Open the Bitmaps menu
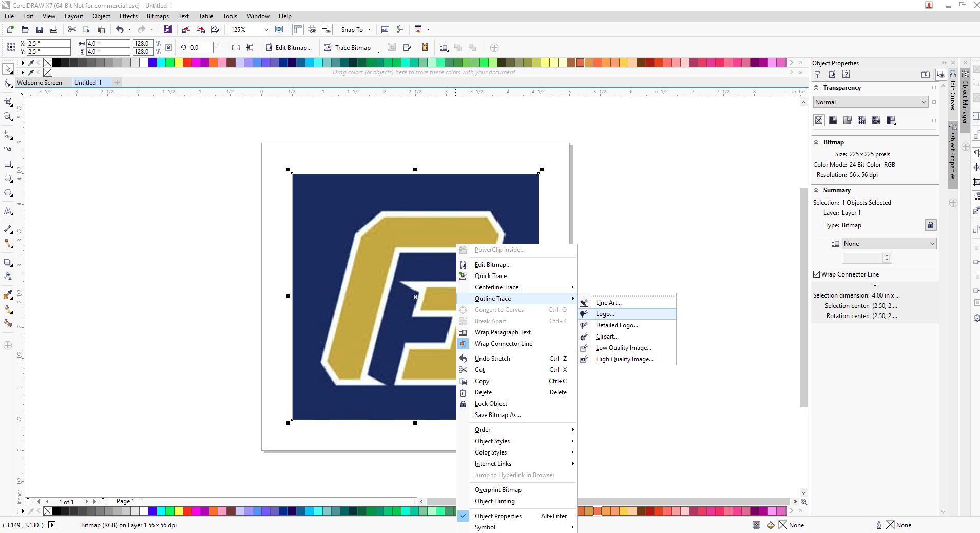 [x=158, y=16]
